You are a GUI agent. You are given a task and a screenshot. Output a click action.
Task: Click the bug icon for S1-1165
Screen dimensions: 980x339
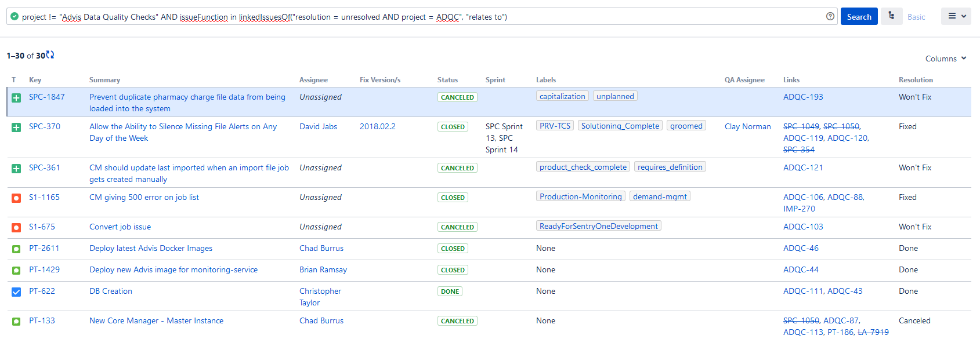pyautogui.click(x=16, y=198)
